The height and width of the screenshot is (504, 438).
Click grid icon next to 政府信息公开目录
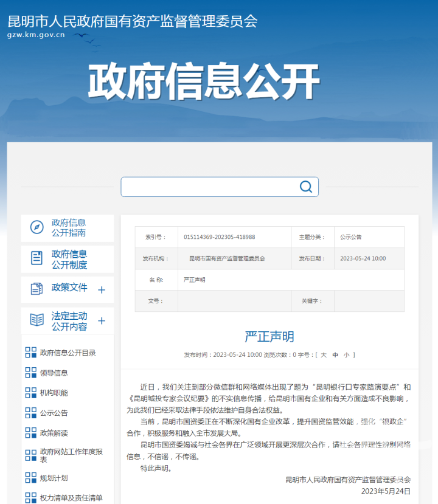tap(31, 353)
